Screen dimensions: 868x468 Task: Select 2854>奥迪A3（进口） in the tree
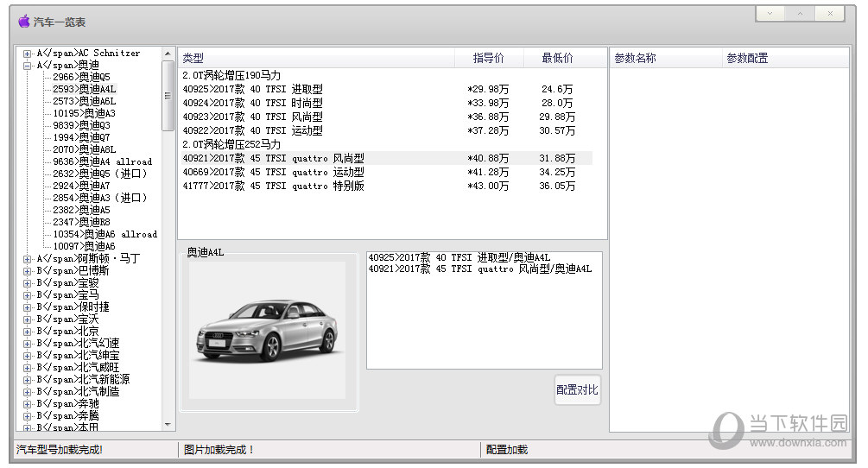coord(100,198)
